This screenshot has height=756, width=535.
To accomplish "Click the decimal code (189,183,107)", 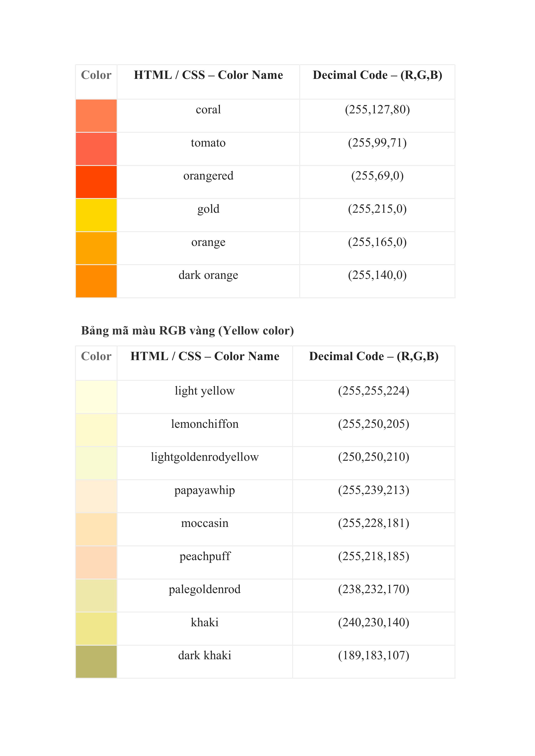I will pyautogui.click(x=373, y=656).
